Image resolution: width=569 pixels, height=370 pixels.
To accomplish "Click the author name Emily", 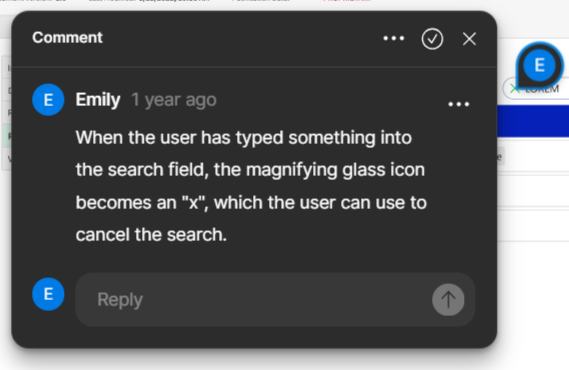I will pyautogui.click(x=98, y=100).
